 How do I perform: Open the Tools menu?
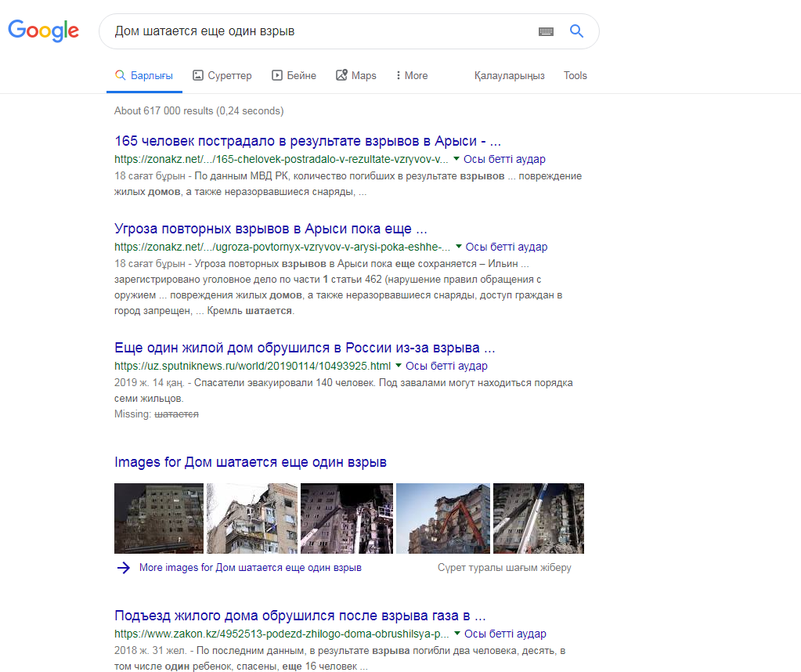(x=575, y=76)
